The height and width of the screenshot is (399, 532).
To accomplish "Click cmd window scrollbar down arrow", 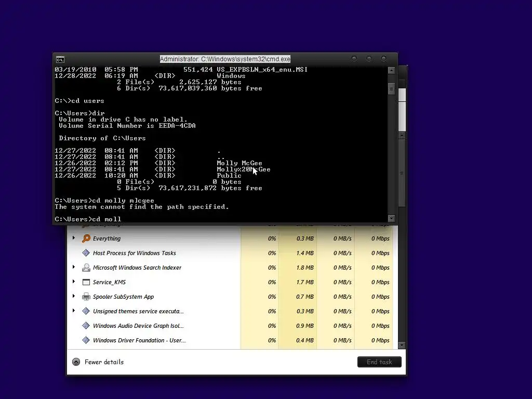I will (x=391, y=219).
